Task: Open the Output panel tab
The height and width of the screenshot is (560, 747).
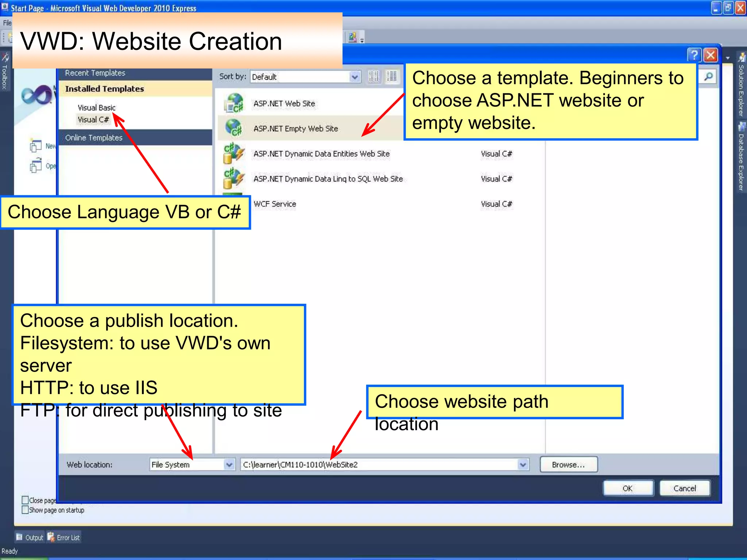Action: [30, 537]
